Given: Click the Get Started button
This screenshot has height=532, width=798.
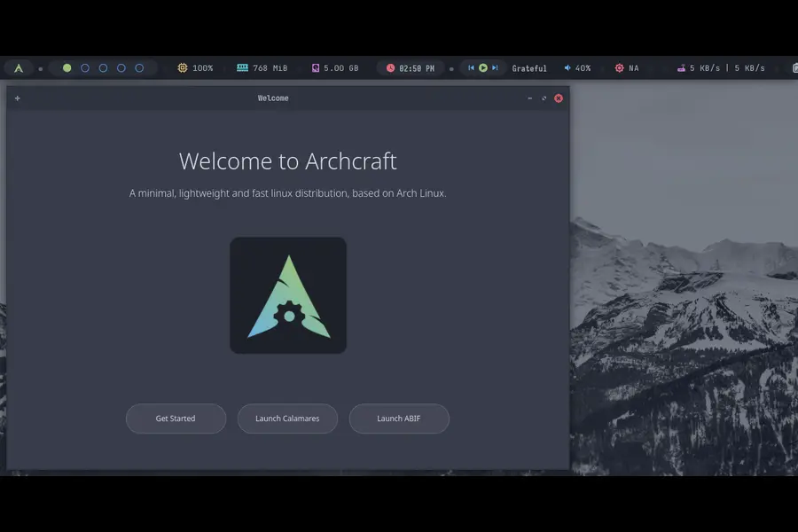Looking at the screenshot, I should click(x=176, y=419).
